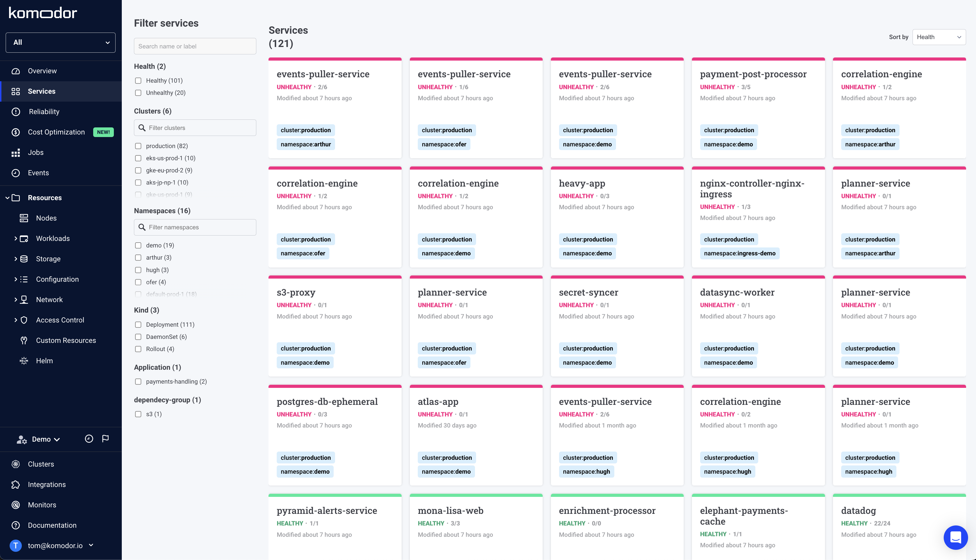Screen dimensions: 976x560
Task: Click the Cost Optimization dollar icon
Action: [x=16, y=132]
